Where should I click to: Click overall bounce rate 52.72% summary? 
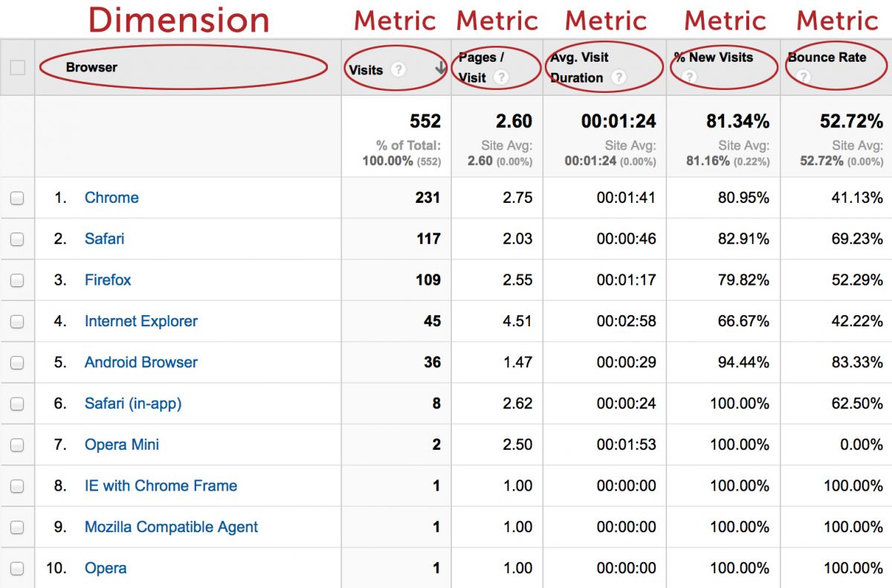click(x=852, y=121)
